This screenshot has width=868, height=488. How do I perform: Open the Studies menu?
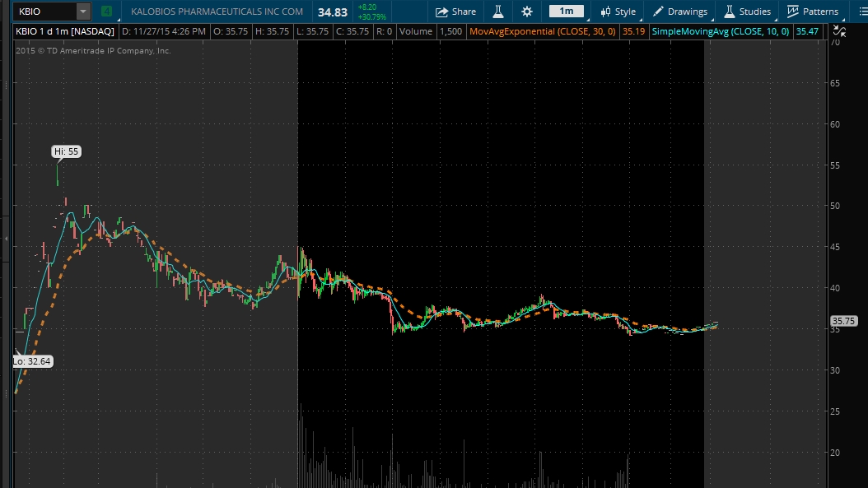[x=748, y=11]
